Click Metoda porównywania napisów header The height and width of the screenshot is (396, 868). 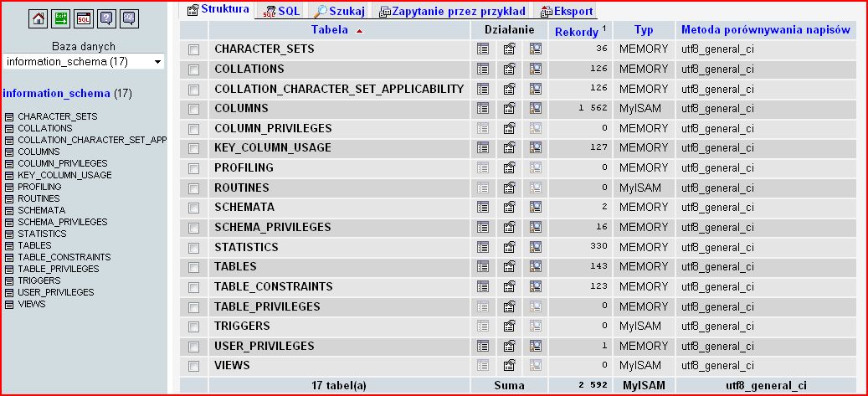[x=766, y=30]
